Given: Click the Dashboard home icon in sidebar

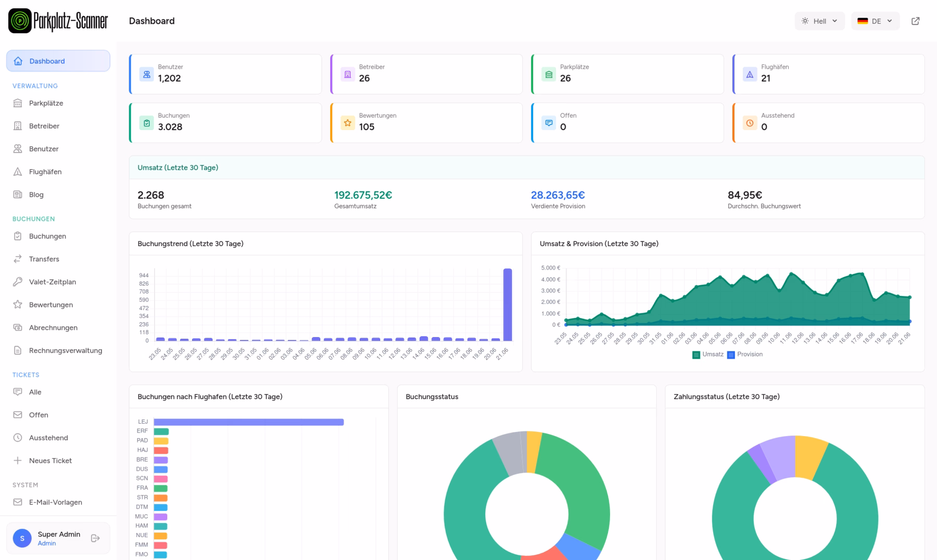Looking at the screenshot, I should coord(18,61).
